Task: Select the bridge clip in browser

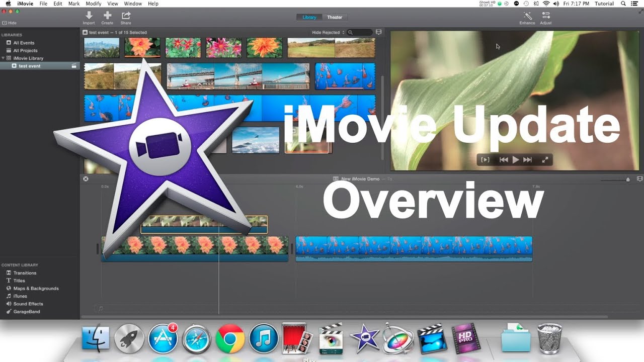Action: pyautogui.click(x=238, y=76)
